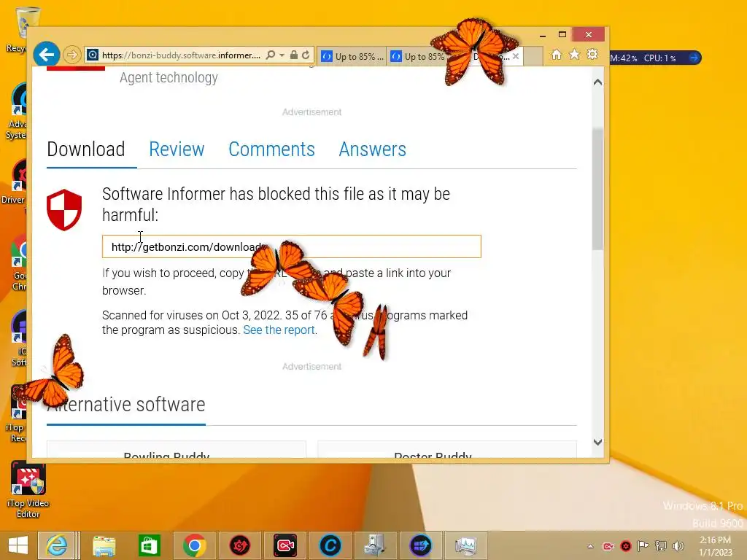Click the Home icon in Internet Explorer

coord(557,55)
